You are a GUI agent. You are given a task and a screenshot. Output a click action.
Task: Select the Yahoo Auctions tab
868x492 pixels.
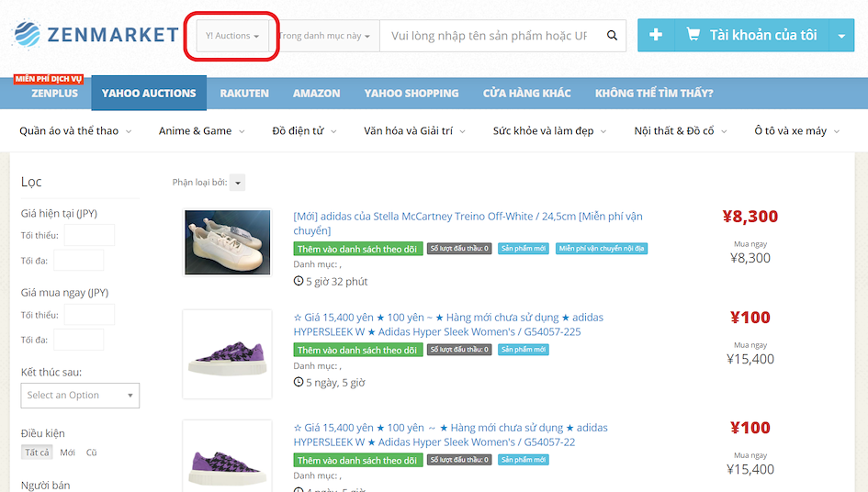point(149,93)
